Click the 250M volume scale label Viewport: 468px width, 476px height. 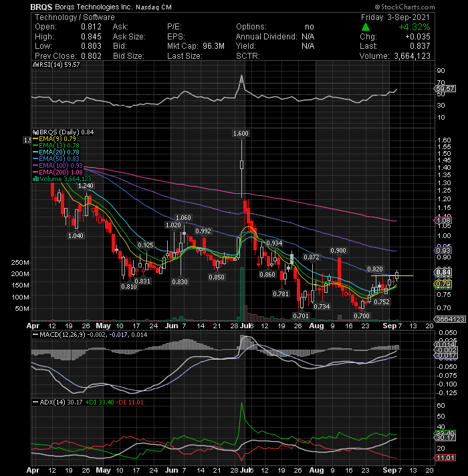click(20, 262)
